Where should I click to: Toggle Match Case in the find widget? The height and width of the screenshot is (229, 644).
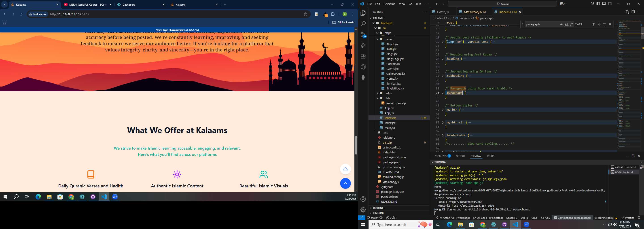(561, 24)
